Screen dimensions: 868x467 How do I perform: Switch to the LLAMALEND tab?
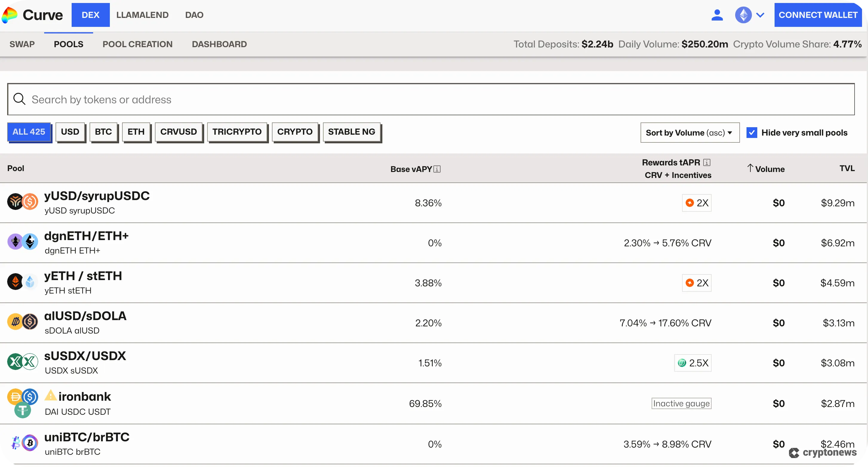point(143,15)
